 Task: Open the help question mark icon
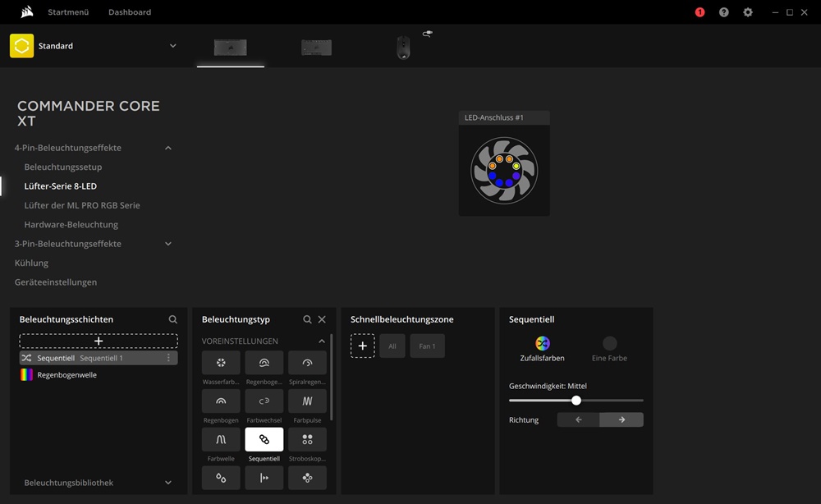coord(723,12)
